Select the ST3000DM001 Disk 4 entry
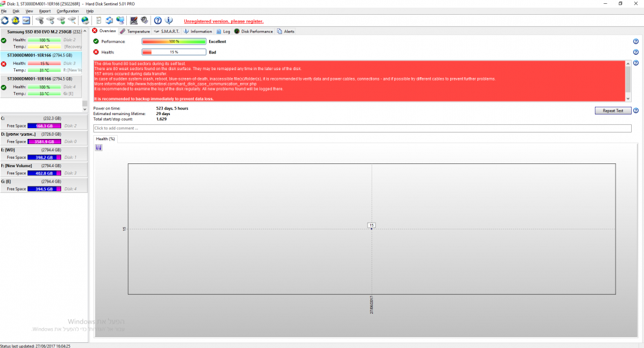The image size is (644, 348). [41, 86]
